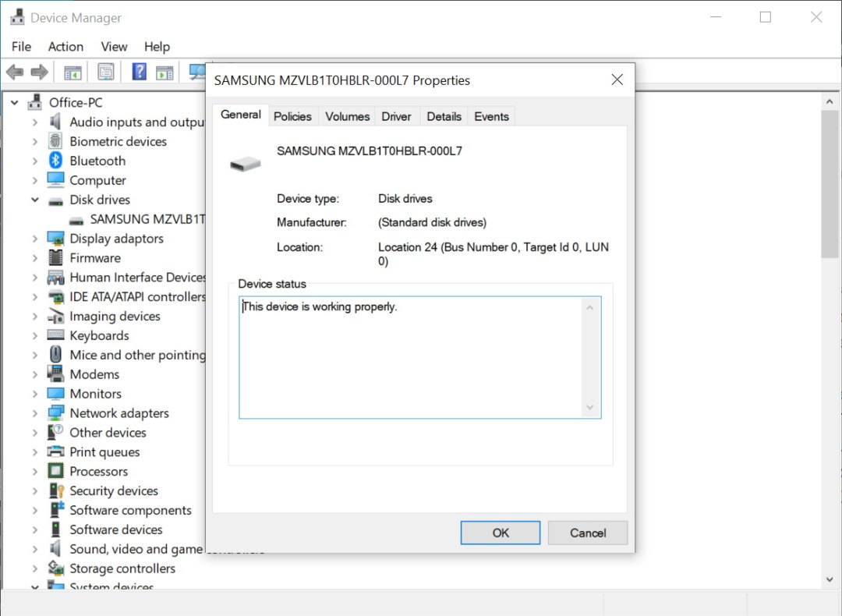The image size is (842, 616).
Task: Click Device status scroll up arrow
Action: [589, 308]
